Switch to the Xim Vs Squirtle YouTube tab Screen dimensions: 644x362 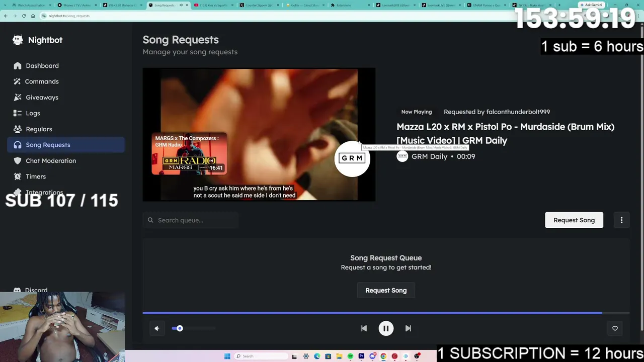[214, 5]
